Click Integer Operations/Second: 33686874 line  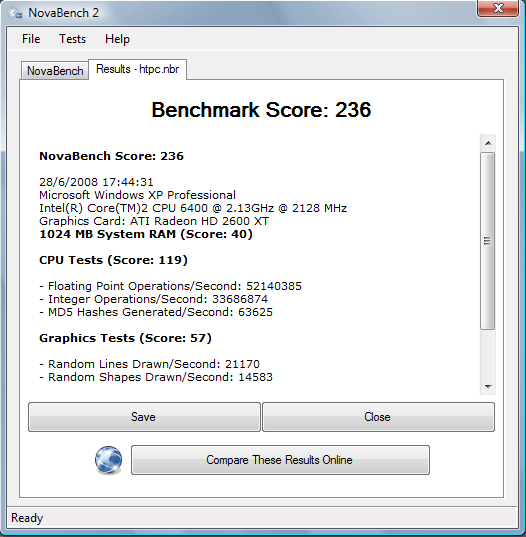(x=153, y=299)
